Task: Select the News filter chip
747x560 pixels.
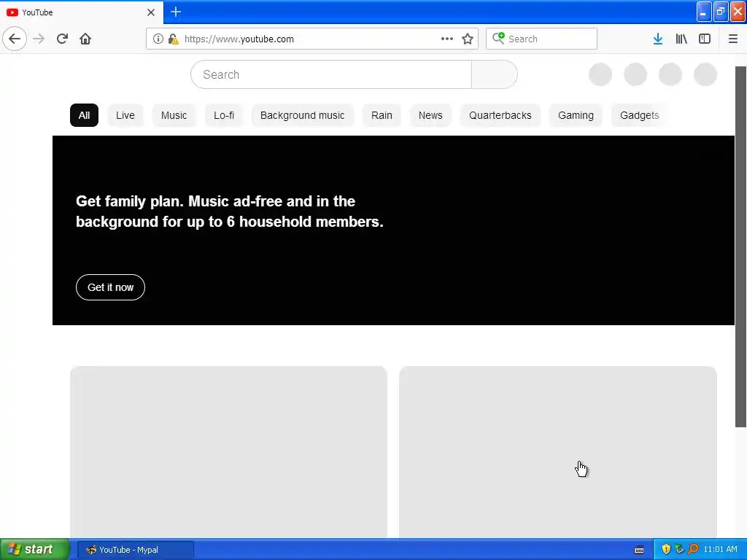Action: [430, 115]
